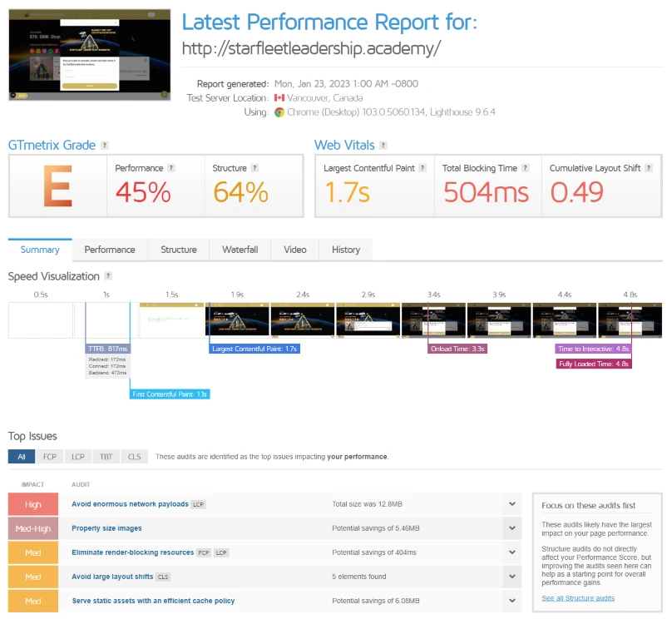This screenshot has height=639, width=672.
Task: Click Med badge for render-blocking resources
Action: [x=33, y=552]
